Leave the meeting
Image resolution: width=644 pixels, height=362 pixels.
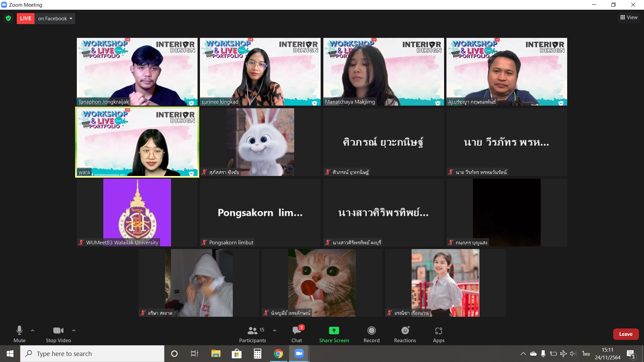point(626,334)
